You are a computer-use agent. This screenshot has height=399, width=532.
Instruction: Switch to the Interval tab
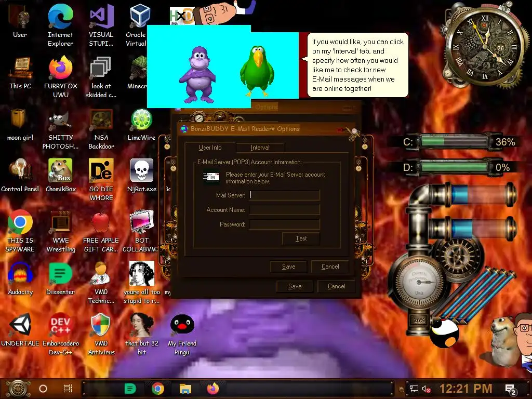[260, 147]
